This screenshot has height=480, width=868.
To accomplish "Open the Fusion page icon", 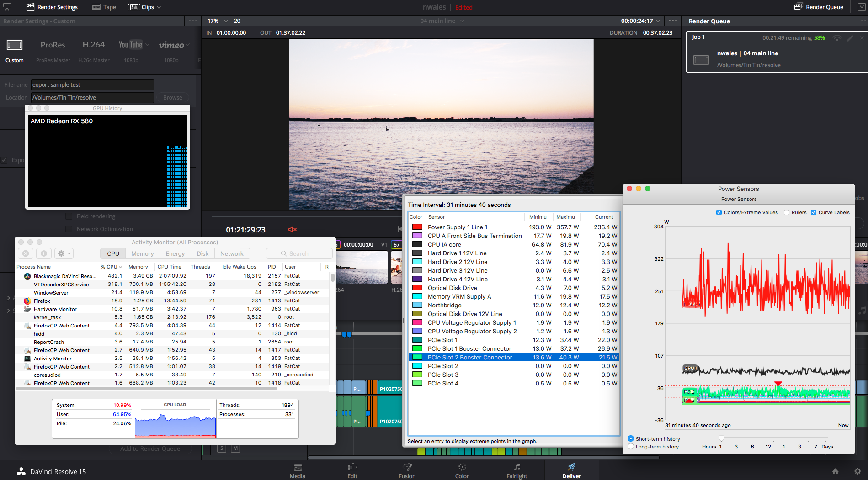I will tap(407, 467).
